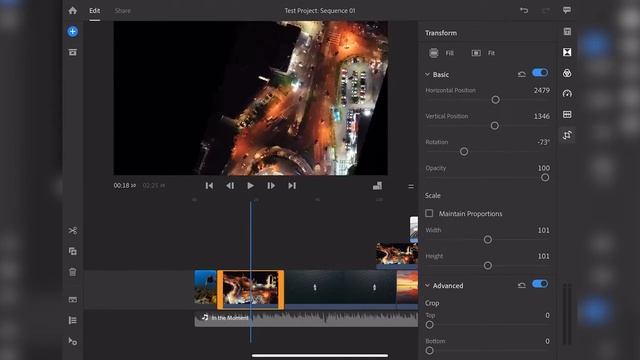The image size is (640, 360).
Task: Reset the Basic transform settings
Action: click(522, 74)
